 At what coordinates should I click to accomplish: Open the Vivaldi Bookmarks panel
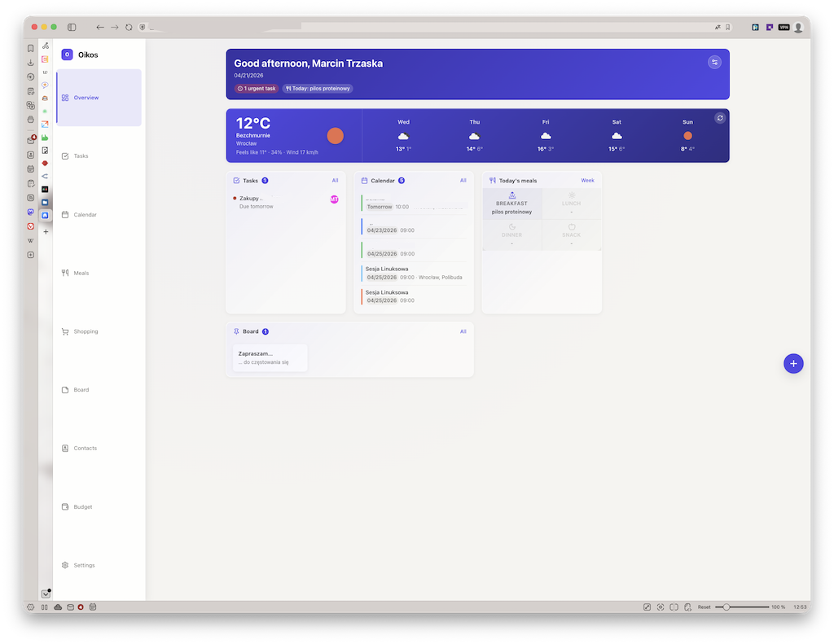30,48
